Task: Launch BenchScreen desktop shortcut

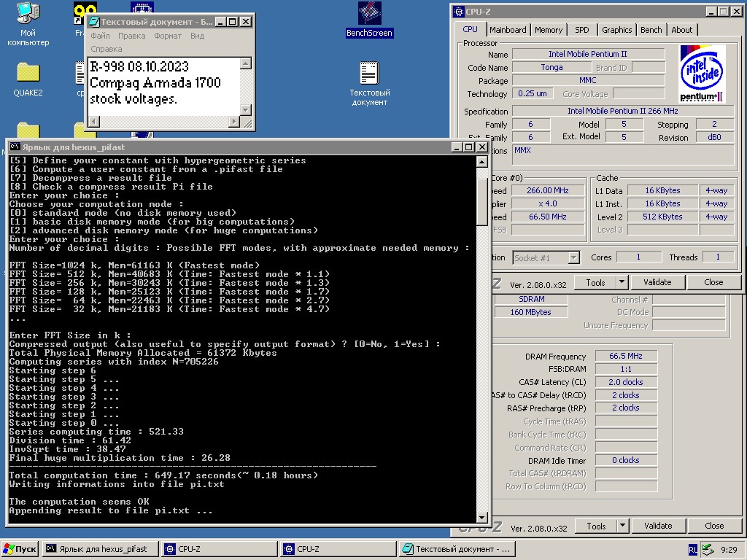Action: pos(369,20)
